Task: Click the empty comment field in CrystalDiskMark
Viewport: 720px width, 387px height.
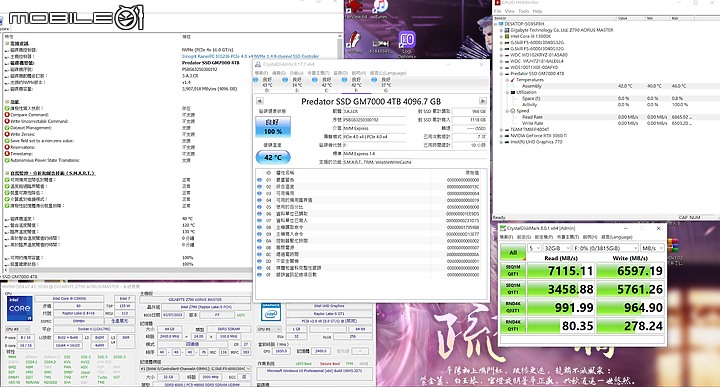Action: pos(582,340)
